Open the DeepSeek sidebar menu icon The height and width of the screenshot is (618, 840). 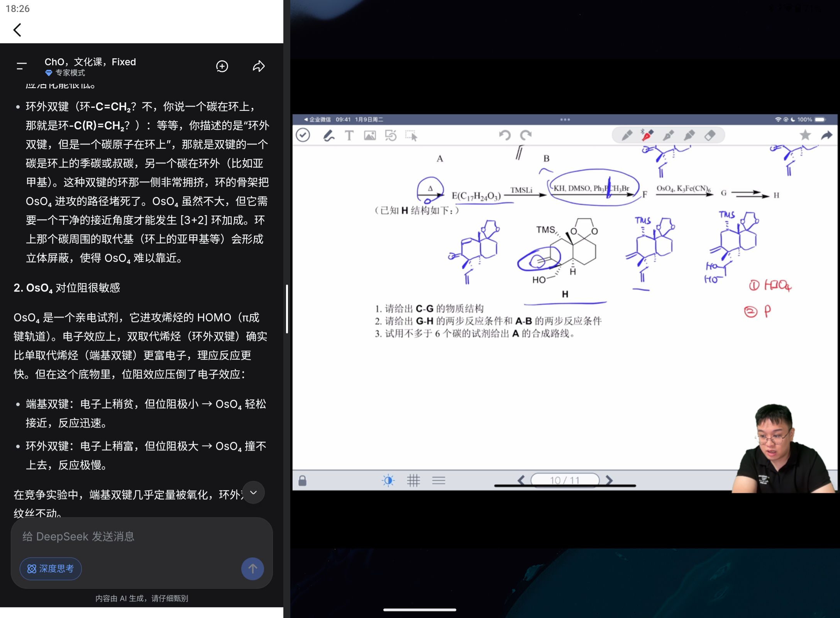tap(22, 66)
